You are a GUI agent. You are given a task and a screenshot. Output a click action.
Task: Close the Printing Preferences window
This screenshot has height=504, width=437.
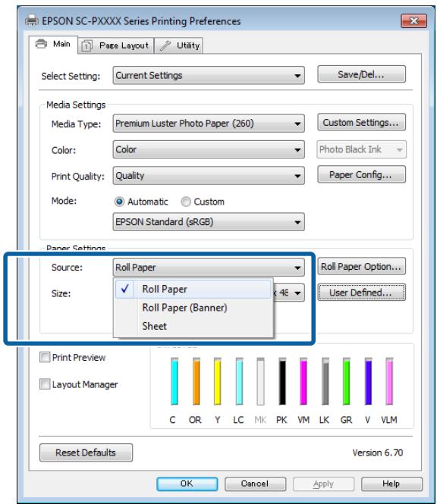click(x=413, y=21)
